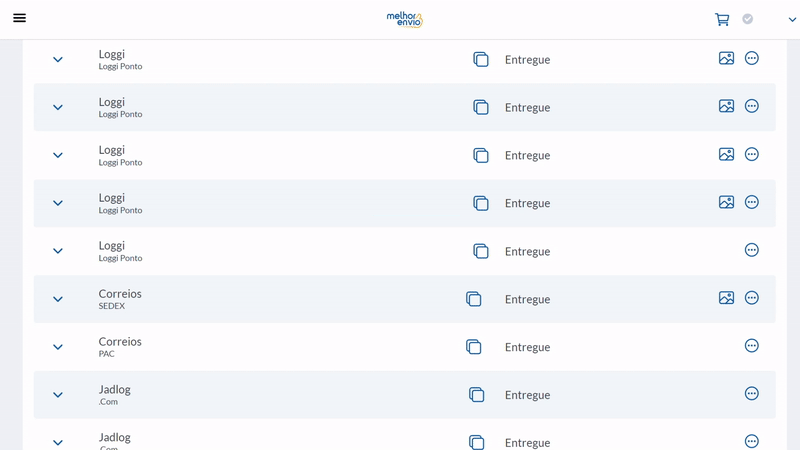Click the Melhor Envio logo

pyautogui.click(x=405, y=19)
